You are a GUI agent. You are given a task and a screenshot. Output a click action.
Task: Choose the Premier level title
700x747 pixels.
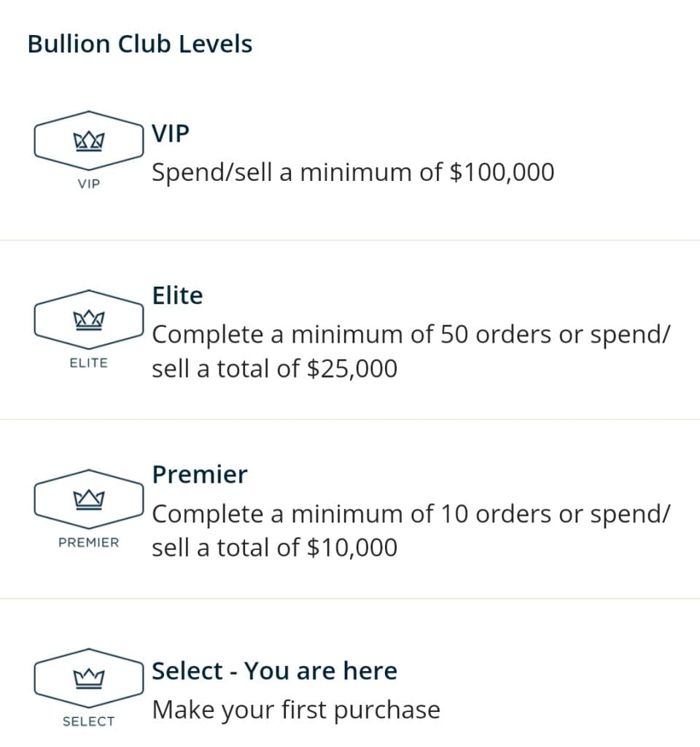(200, 474)
